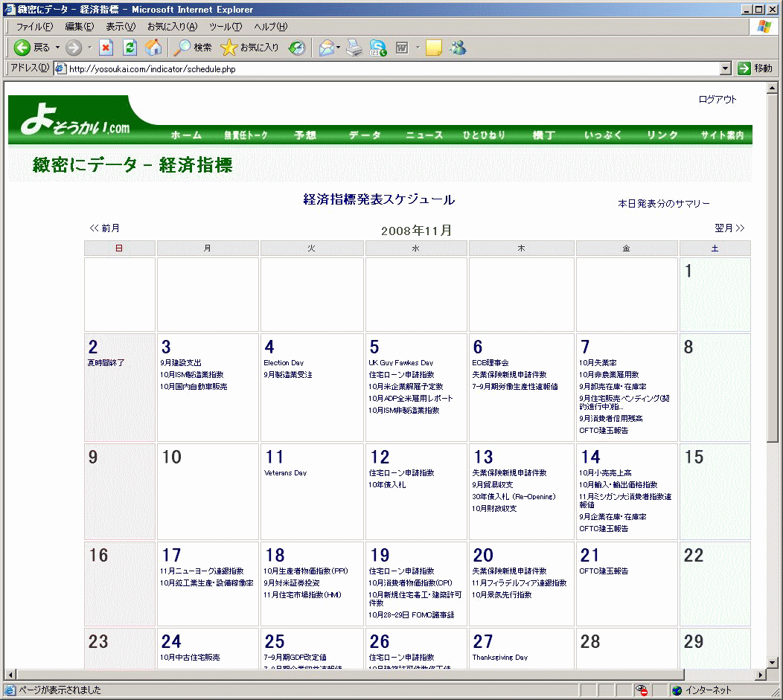The image size is (783, 700).
Task: Click the ホーム site navigation tab
Action: point(186,135)
